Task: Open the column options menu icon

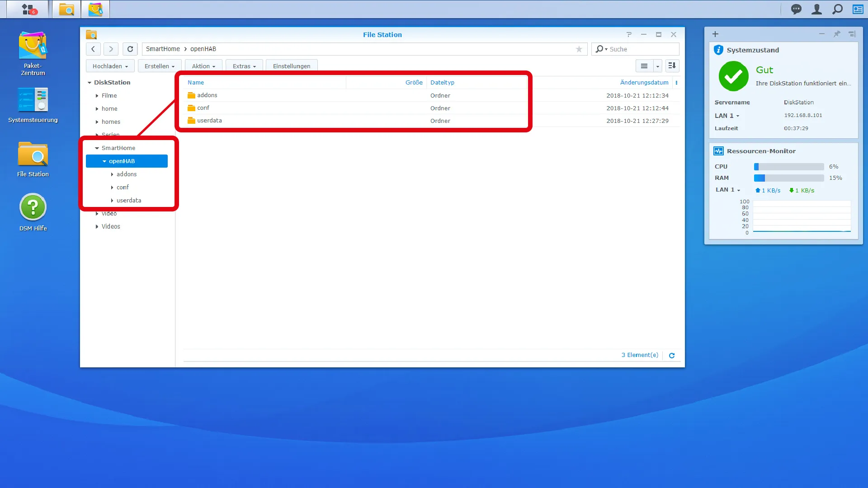Action: (676, 83)
